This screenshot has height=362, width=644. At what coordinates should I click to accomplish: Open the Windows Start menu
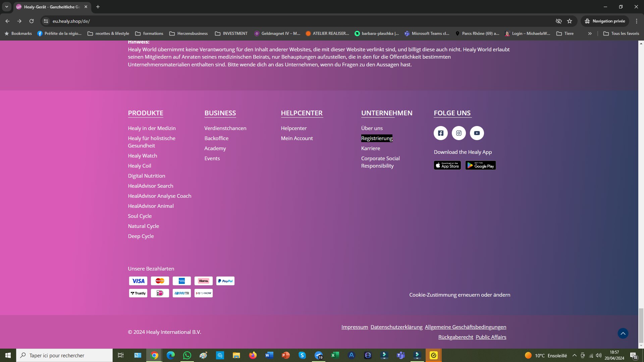coord(8,355)
